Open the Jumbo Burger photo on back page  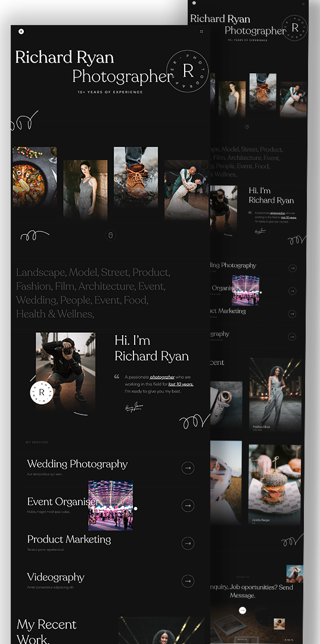click(x=275, y=485)
